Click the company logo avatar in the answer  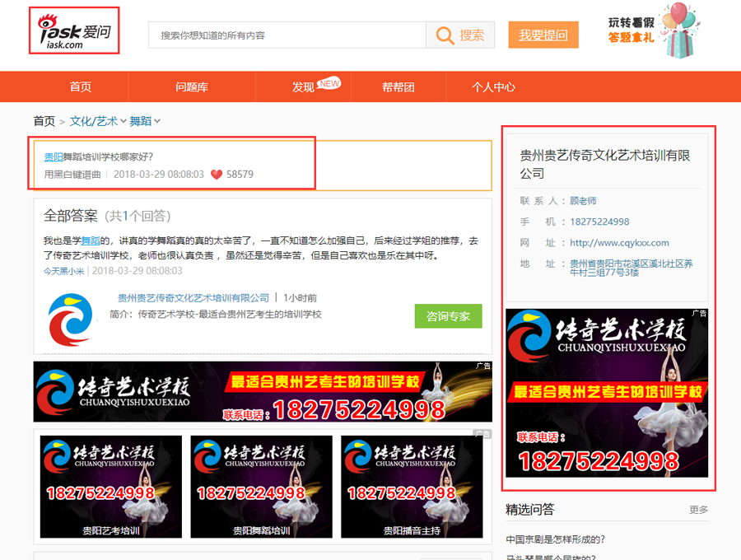click(71, 320)
